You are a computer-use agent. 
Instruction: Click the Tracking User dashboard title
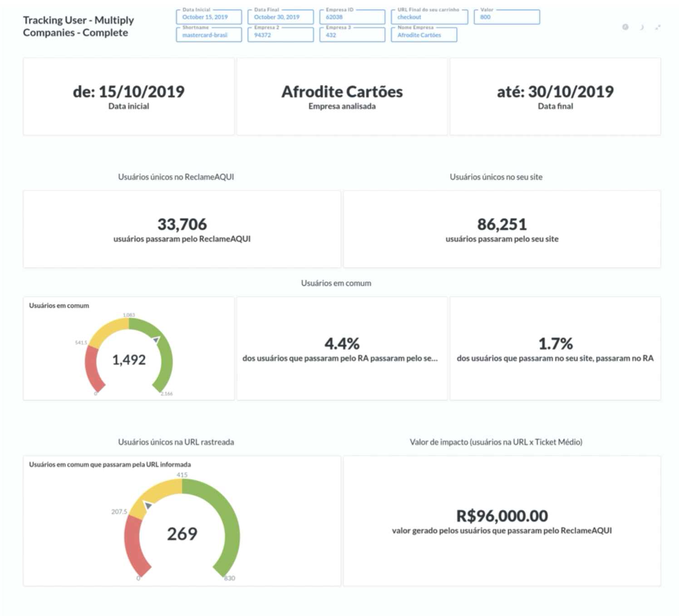point(79,26)
